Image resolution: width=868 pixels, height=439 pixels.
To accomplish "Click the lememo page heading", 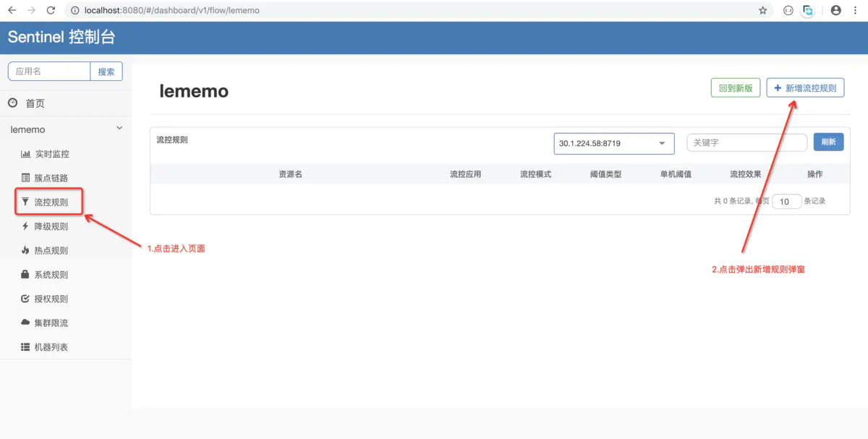I will click(x=194, y=91).
